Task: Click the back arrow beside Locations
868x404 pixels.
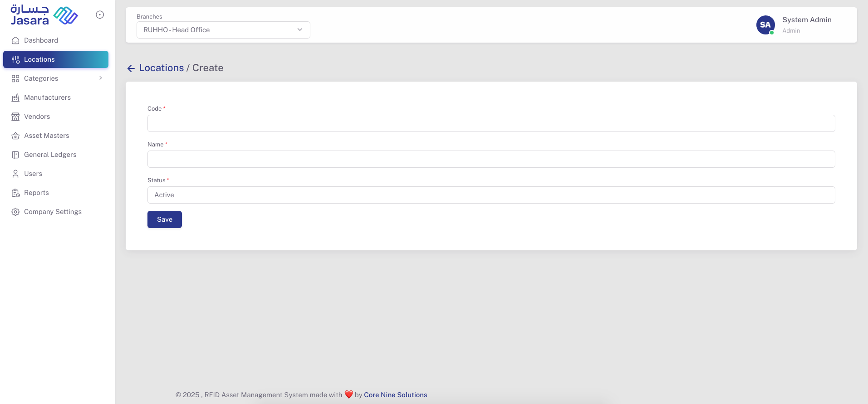Action: point(131,68)
